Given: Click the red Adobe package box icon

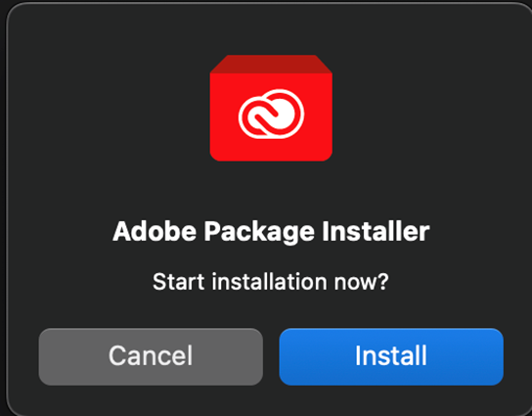Looking at the screenshot, I should tap(271, 108).
